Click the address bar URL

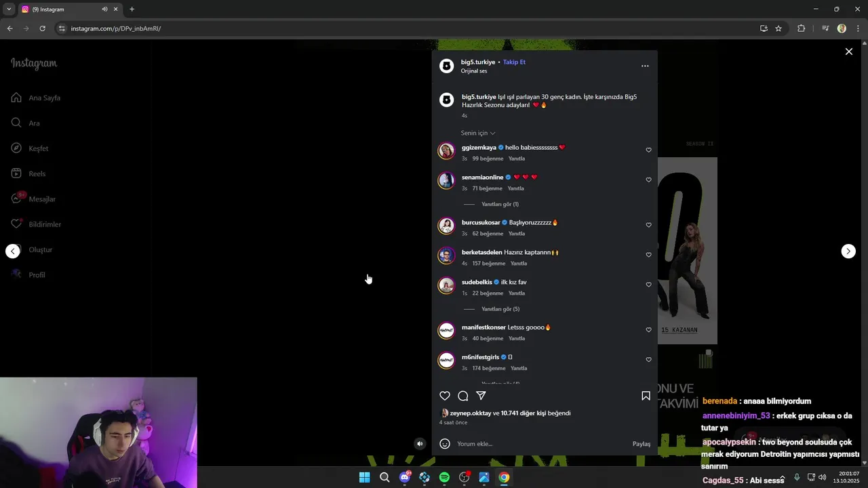[x=116, y=28]
